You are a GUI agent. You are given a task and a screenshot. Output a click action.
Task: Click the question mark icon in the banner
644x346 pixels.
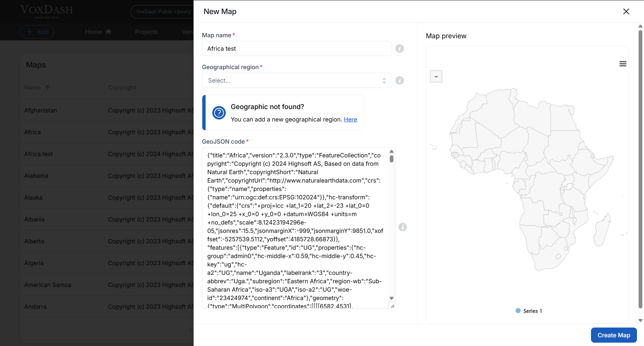pyautogui.click(x=219, y=113)
